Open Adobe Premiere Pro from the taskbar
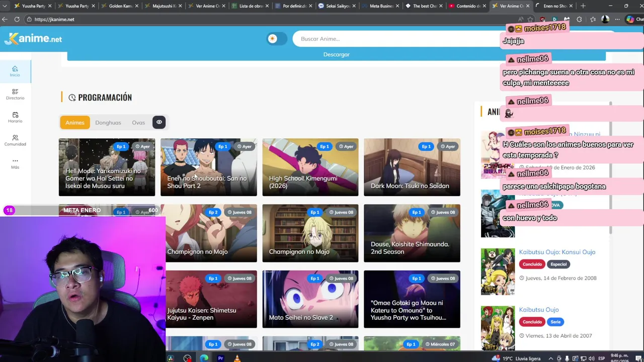 pyautogui.click(x=220, y=358)
